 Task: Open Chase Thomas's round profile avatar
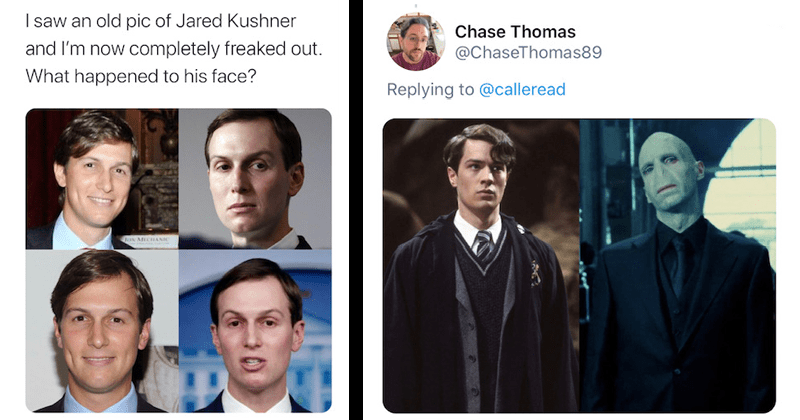[x=416, y=42]
